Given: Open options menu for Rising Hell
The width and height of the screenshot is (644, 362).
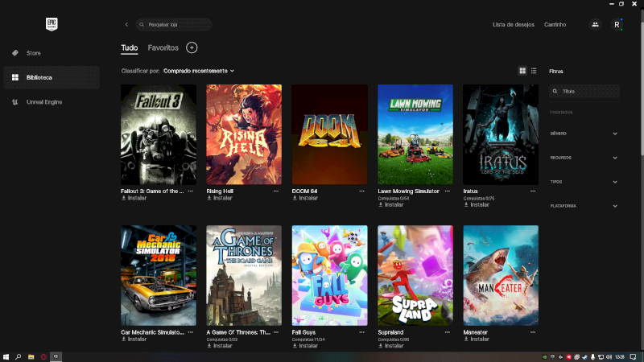Looking at the screenshot, I should point(276,191).
